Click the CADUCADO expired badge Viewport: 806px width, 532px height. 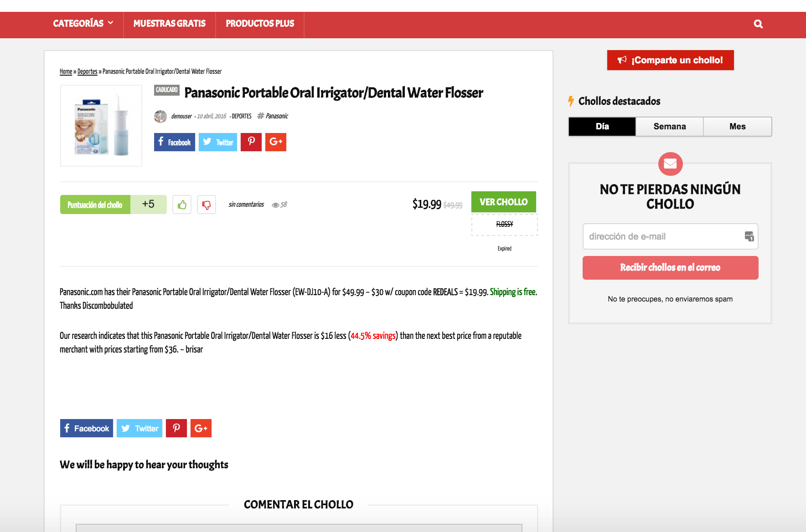(x=167, y=90)
